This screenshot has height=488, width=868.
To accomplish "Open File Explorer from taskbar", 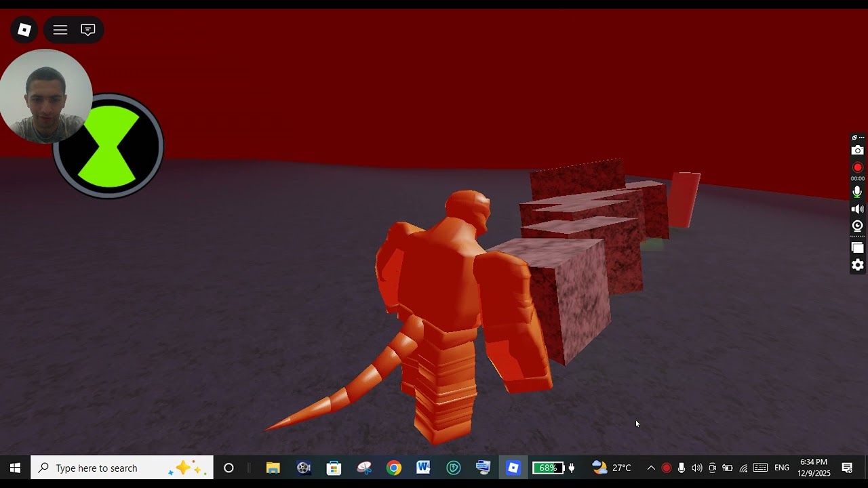I will pos(273,468).
